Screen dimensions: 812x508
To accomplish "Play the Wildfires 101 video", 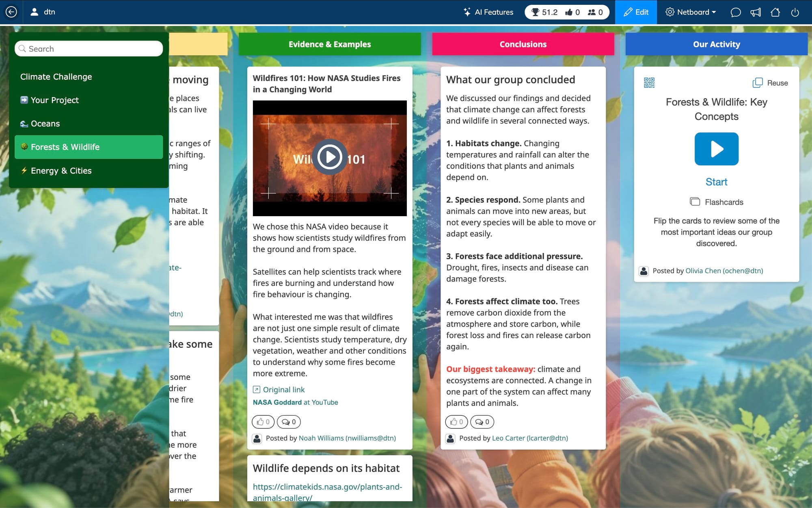I will point(330,157).
